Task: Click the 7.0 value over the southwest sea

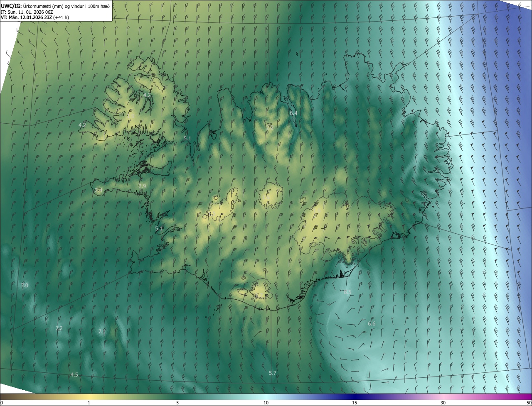Action: tap(25, 285)
